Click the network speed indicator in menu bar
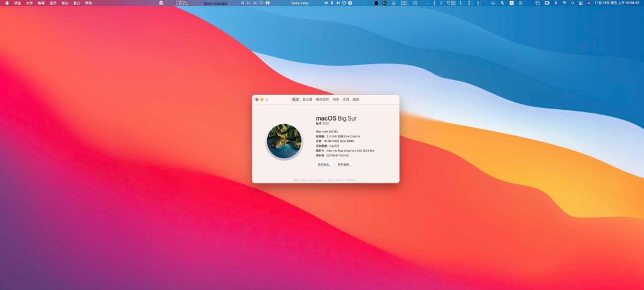This screenshot has height=290, width=644. click(x=182, y=3)
